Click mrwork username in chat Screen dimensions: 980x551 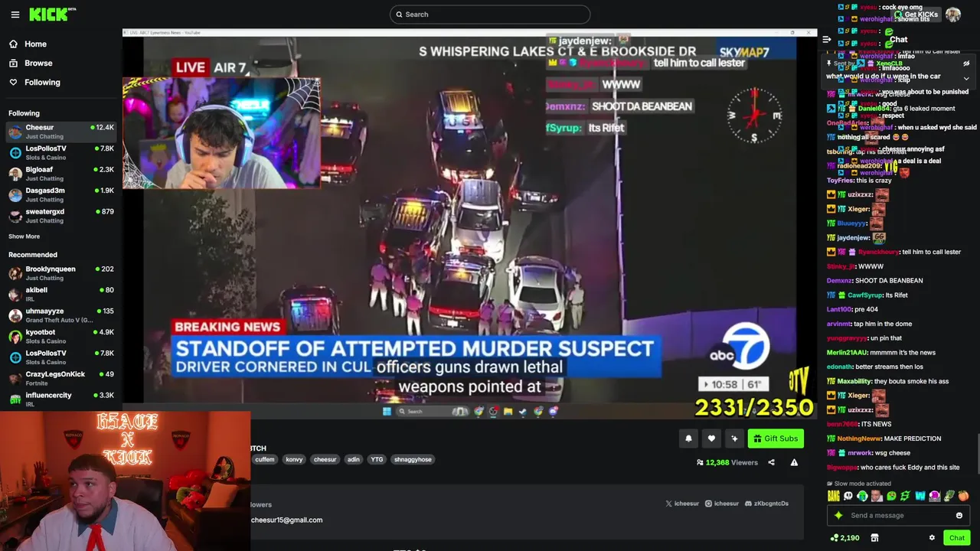point(860,453)
